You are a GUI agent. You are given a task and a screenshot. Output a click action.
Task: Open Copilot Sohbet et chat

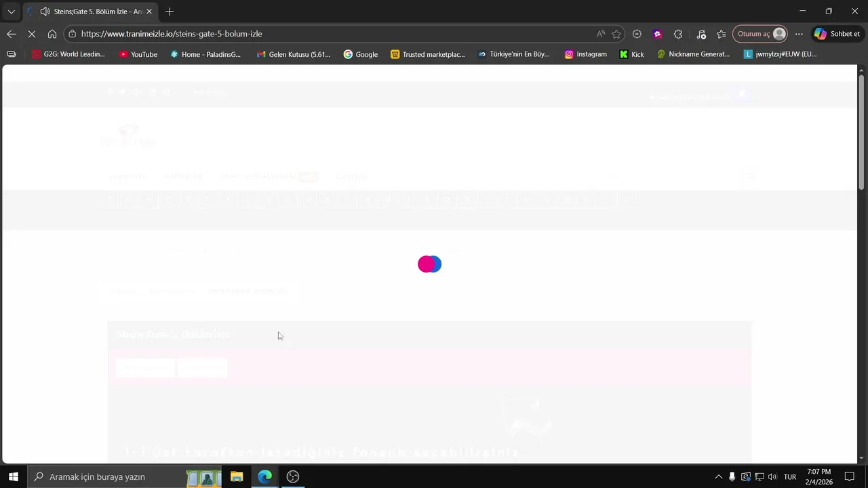(x=837, y=34)
